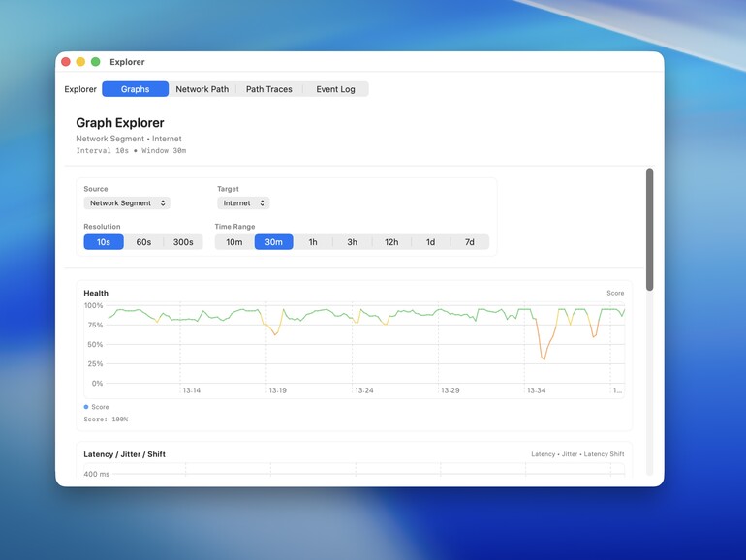Click the 'Score: 100%' readout
Screen dimensions: 746x560
(106, 420)
